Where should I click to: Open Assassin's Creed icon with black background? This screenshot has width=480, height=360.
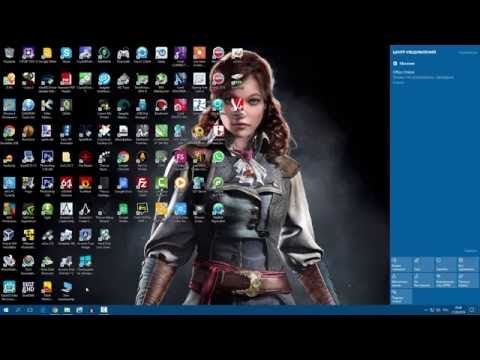(x=85, y=212)
